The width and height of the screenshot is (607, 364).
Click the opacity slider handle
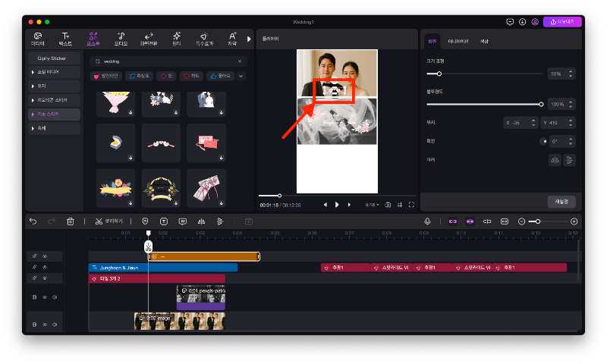(x=541, y=104)
